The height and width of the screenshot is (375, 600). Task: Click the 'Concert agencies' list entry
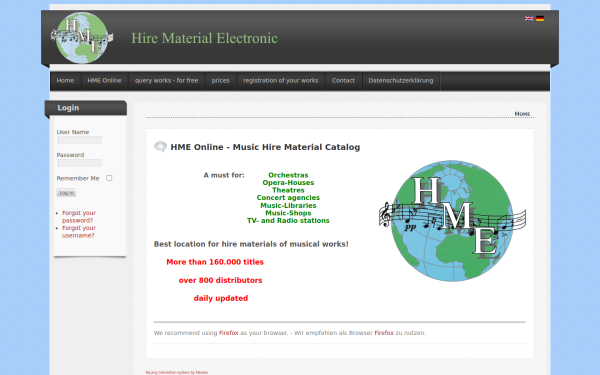click(x=288, y=198)
